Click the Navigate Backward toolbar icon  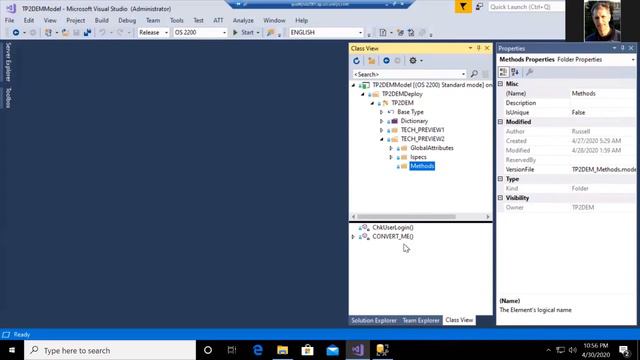(16, 32)
